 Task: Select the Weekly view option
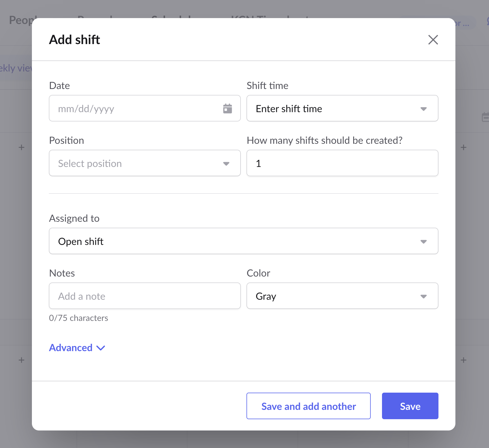tap(16, 68)
